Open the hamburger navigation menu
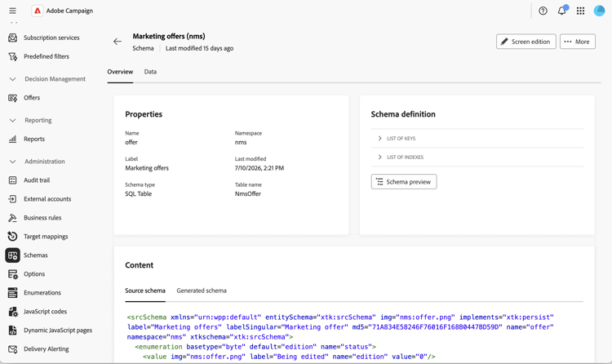This screenshot has width=612, height=364. click(x=12, y=11)
